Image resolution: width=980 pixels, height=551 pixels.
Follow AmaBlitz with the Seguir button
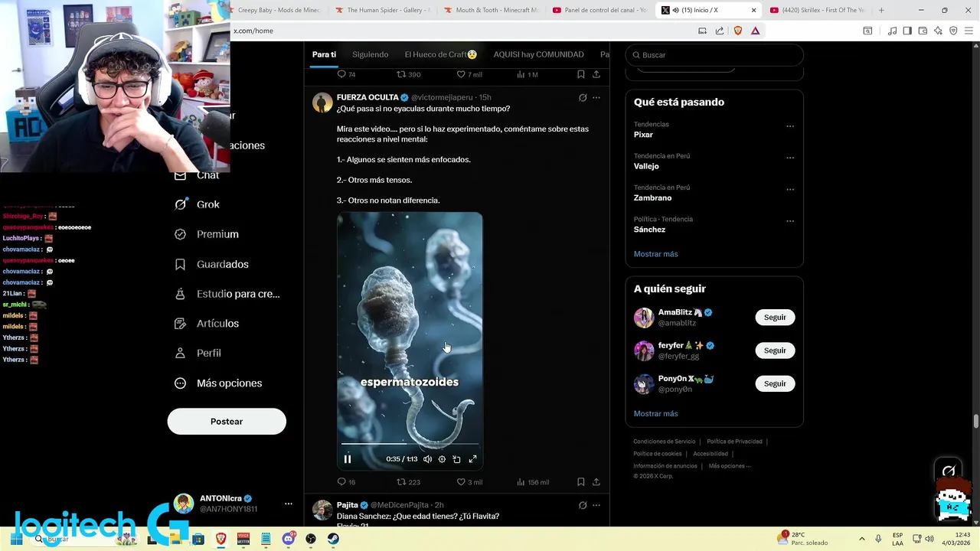775,318
